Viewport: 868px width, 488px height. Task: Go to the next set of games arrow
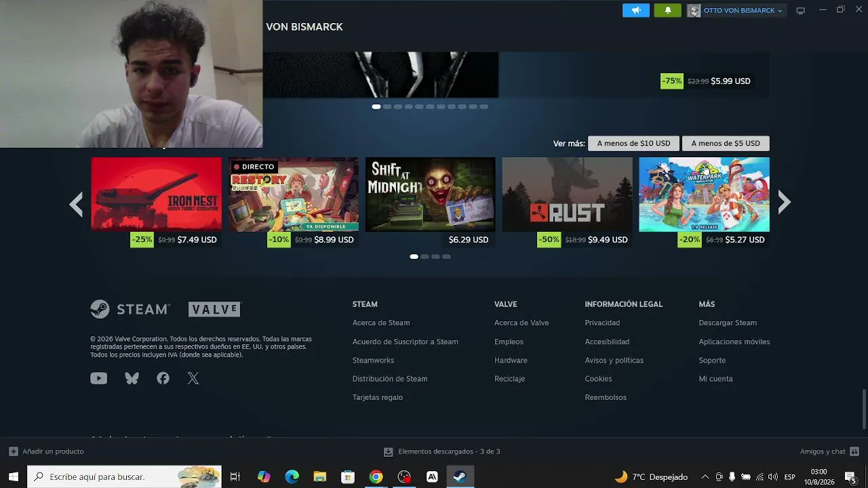tap(784, 202)
